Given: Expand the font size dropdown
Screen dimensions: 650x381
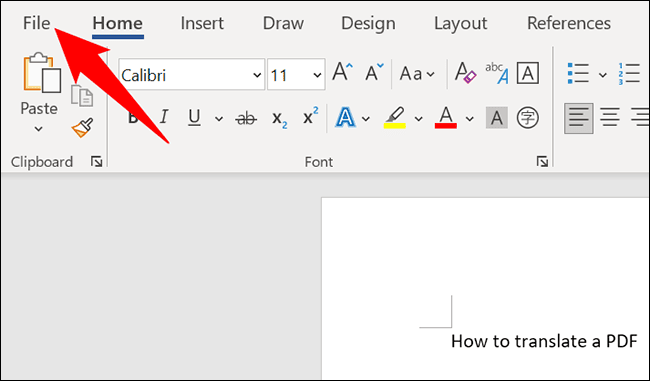Looking at the screenshot, I should (x=317, y=75).
